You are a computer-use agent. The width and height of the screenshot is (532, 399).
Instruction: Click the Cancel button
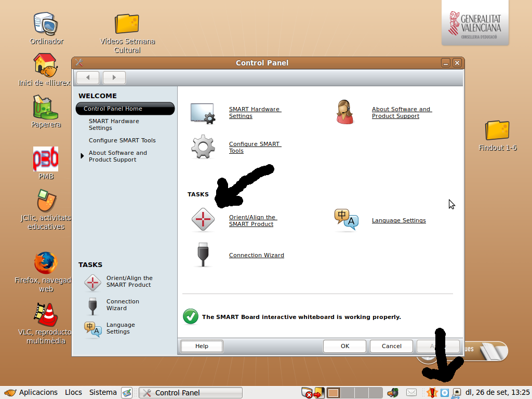click(391, 346)
